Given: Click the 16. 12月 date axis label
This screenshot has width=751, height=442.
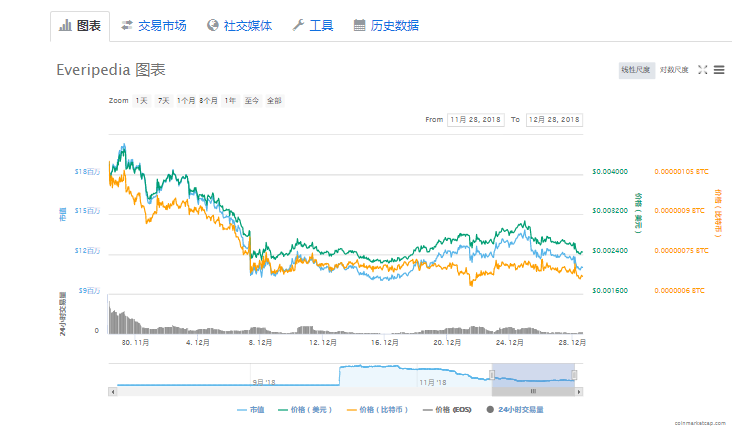Looking at the screenshot, I should tap(385, 342).
